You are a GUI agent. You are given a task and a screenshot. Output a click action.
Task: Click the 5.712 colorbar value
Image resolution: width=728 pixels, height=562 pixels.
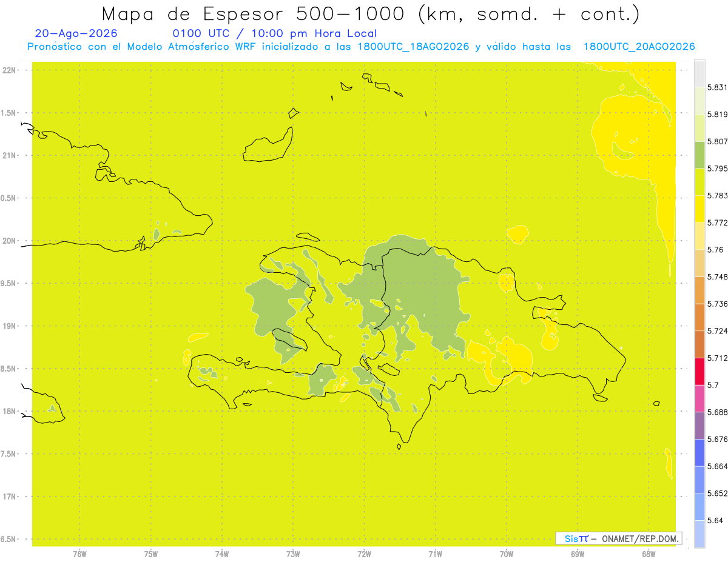coord(718,358)
